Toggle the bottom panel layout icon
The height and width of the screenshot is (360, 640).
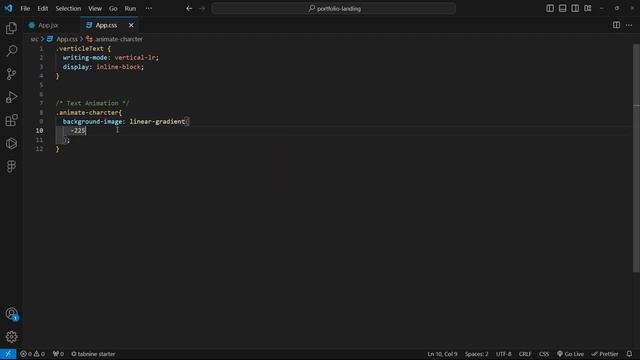click(x=562, y=8)
